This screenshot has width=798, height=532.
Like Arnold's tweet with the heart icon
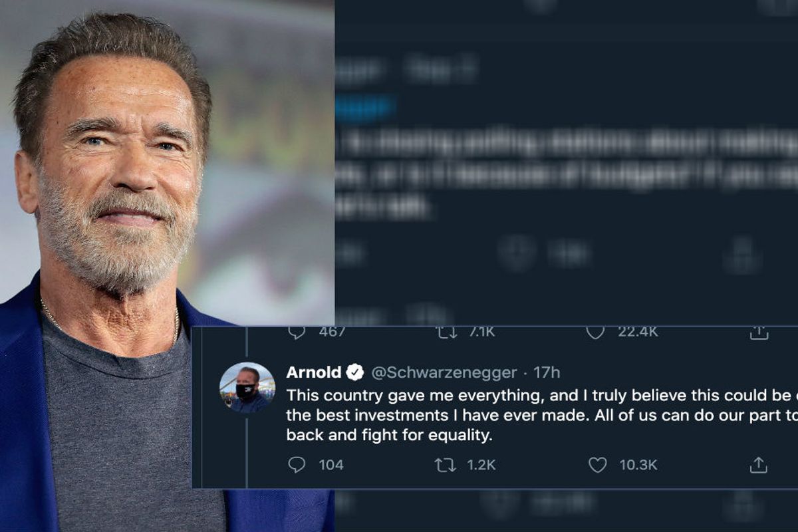(x=597, y=465)
